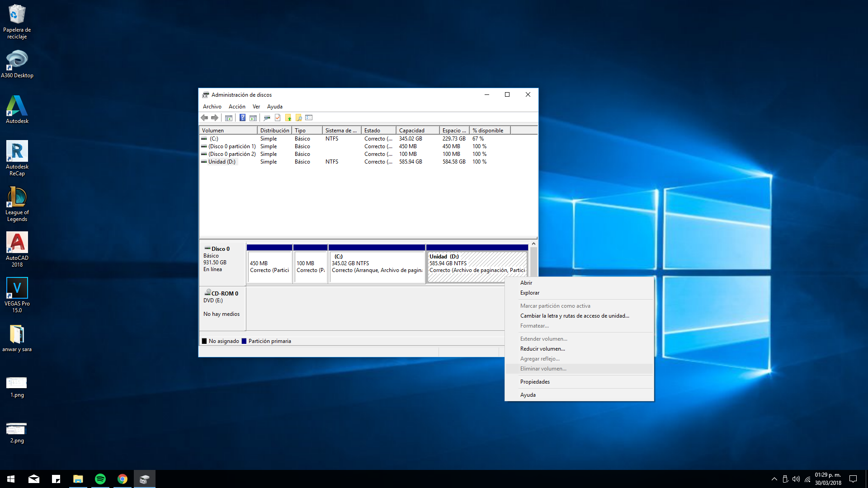This screenshot has height=488, width=868.
Task: Click the disk magnifier connect toolbar icon
Action: 267,118
